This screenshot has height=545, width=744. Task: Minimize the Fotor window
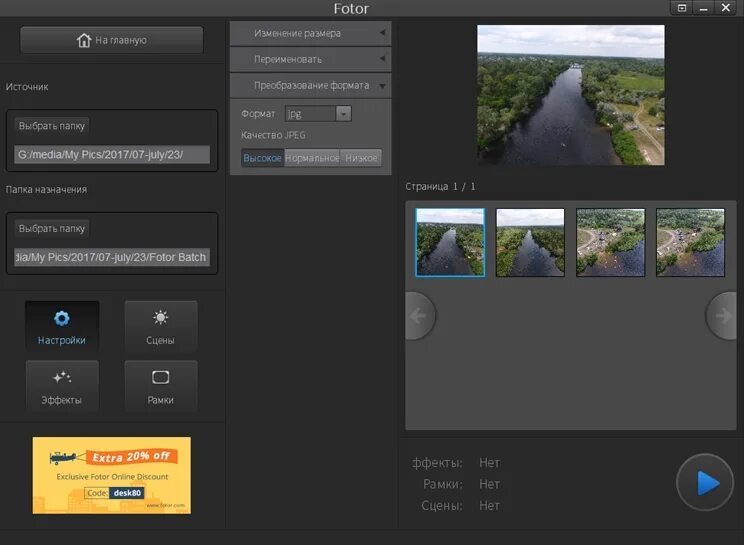704,8
